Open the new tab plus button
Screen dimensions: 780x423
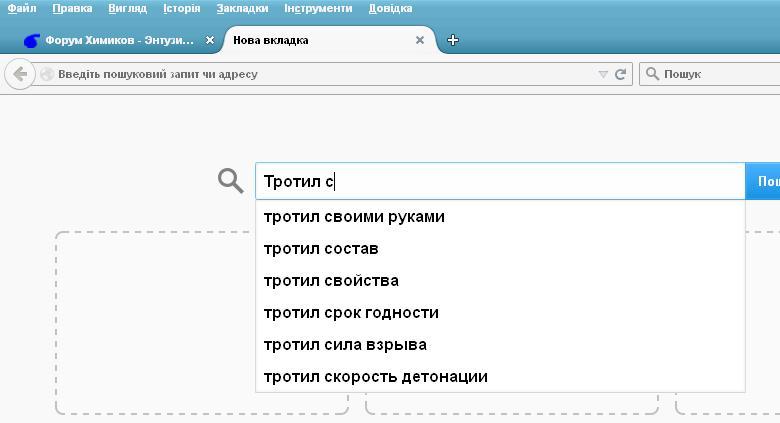[x=453, y=40]
